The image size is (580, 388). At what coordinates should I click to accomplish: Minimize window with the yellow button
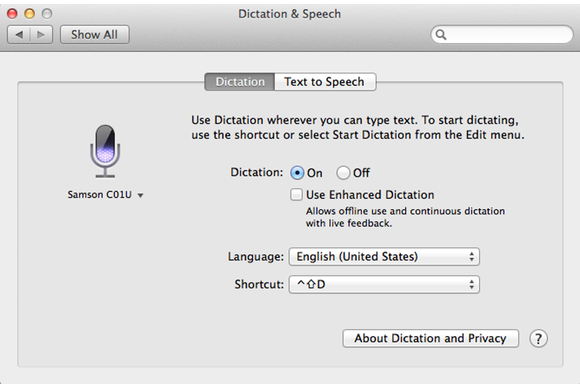coord(30,14)
